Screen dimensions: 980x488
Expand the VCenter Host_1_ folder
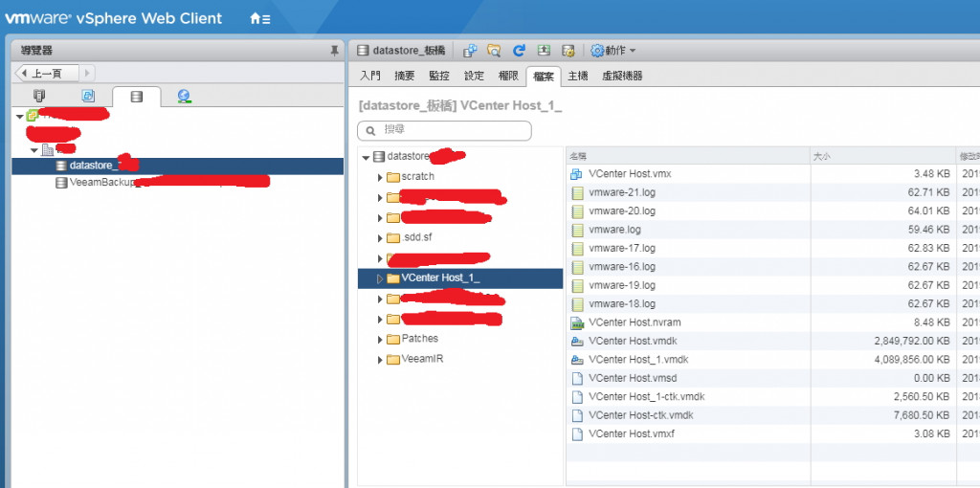tap(380, 278)
